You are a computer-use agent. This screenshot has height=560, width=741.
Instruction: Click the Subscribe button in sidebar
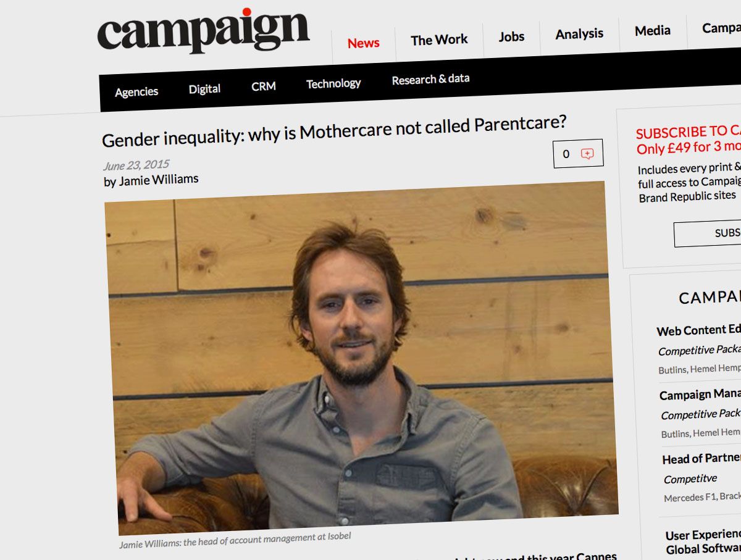point(708,233)
